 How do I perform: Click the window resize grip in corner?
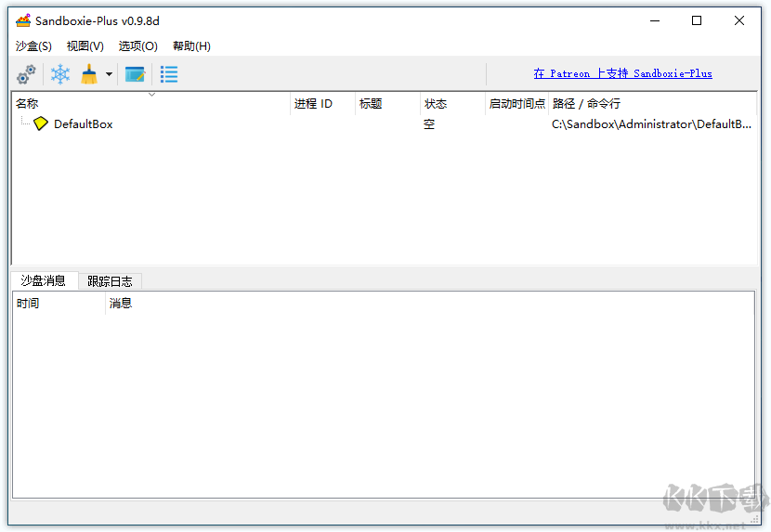pyautogui.click(x=755, y=519)
